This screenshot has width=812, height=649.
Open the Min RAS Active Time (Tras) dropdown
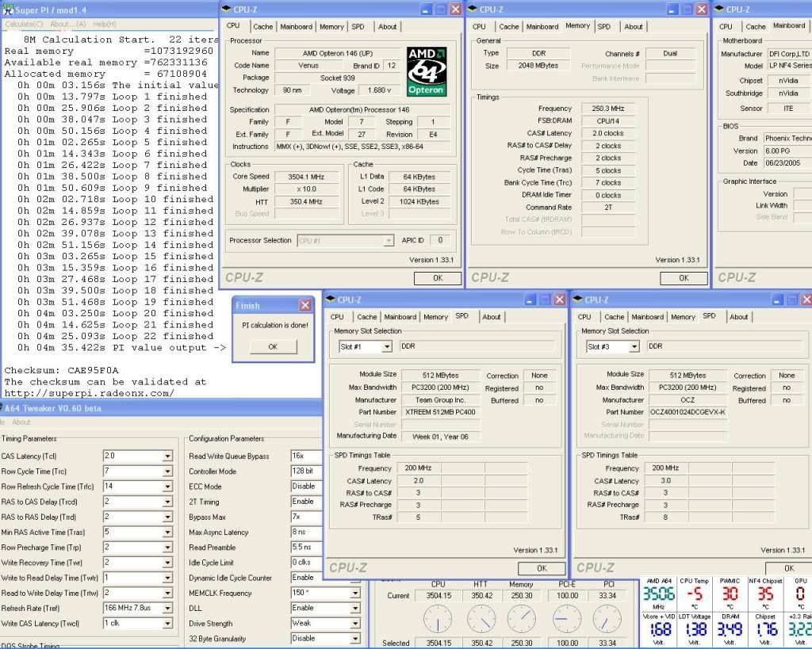tap(167, 533)
